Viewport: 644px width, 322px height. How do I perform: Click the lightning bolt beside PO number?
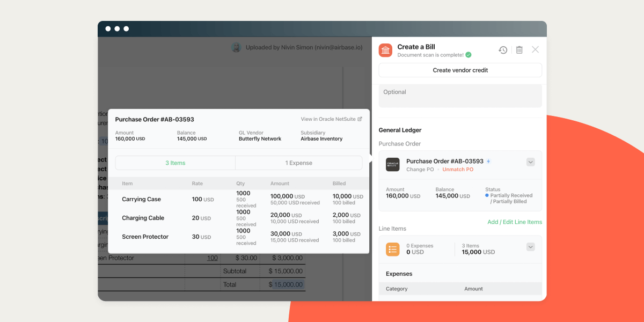coord(488,161)
